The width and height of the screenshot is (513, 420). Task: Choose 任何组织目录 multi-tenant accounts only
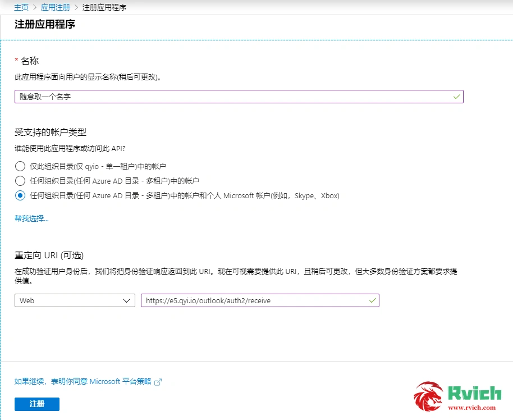(x=20, y=181)
